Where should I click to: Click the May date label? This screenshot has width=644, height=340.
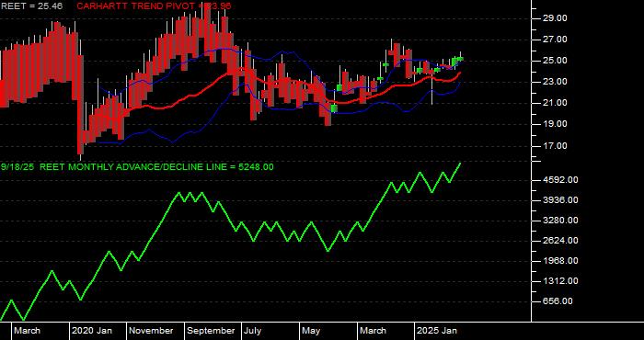(x=311, y=331)
